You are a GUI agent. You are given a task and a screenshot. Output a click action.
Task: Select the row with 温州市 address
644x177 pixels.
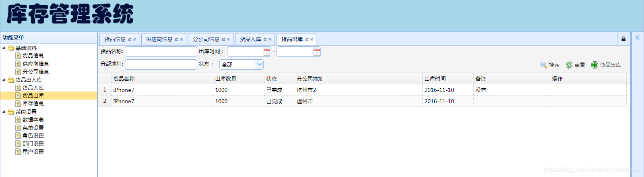362,101
